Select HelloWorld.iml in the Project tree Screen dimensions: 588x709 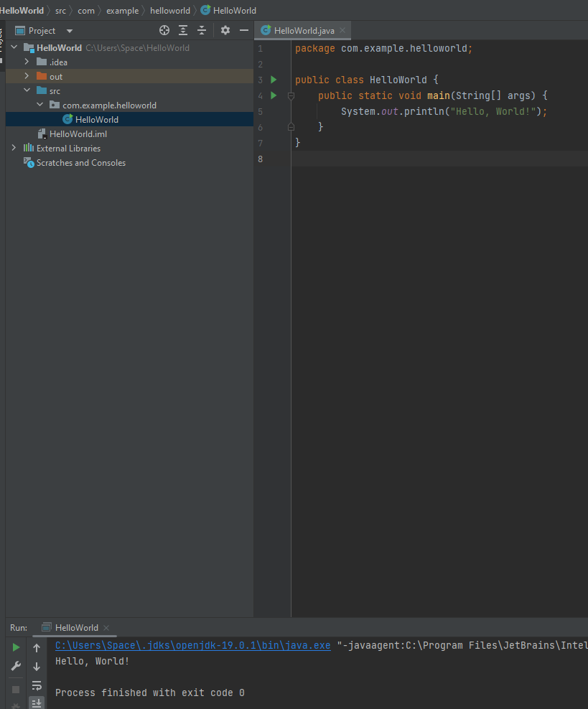(80, 133)
